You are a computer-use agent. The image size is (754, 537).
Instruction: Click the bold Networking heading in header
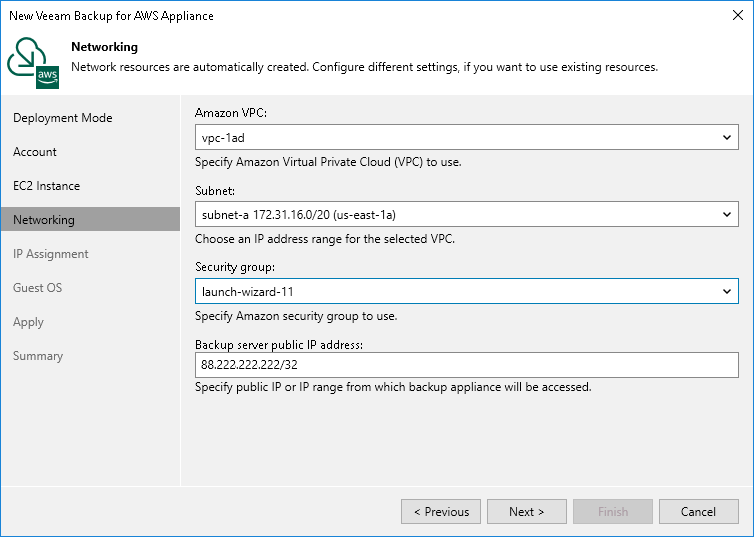coord(105,47)
